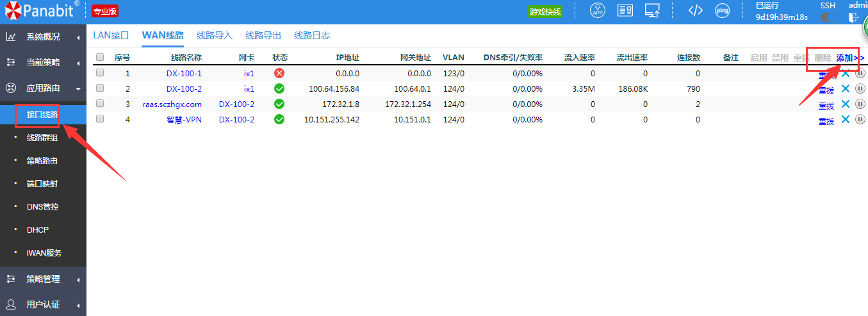Check the select-all checkbox in table header
The image size is (868, 316).
click(x=100, y=57)
